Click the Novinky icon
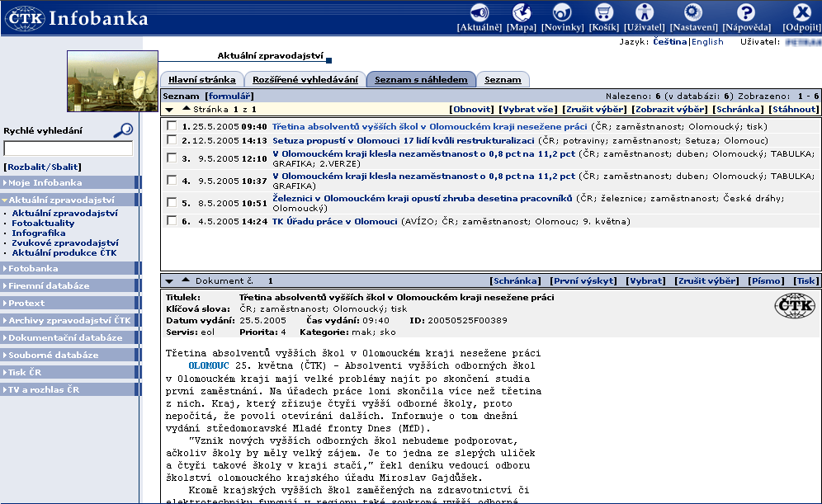822x504 pixels. pos(562,13)
